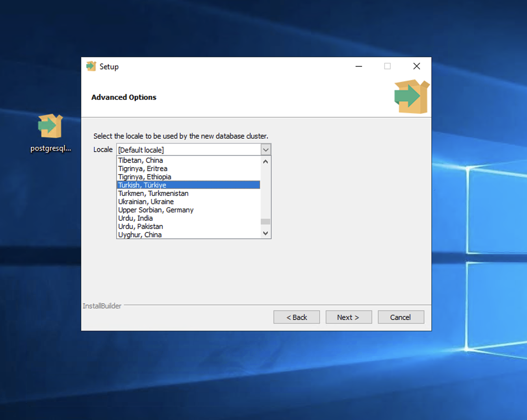The image size is (527, 420).
Task: Collapse the Locale dropdown arrow
Action: pos(266,150)
